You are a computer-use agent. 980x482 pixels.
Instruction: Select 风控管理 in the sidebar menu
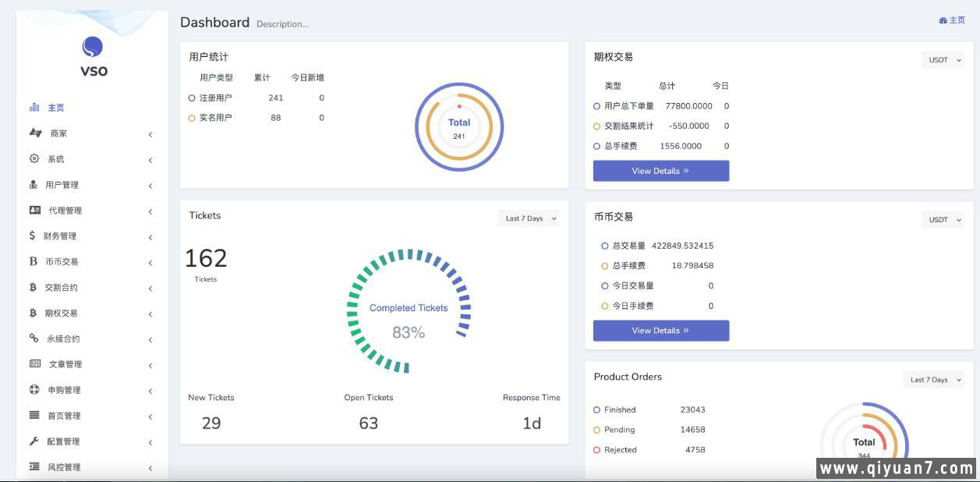(x=64, y=467)
